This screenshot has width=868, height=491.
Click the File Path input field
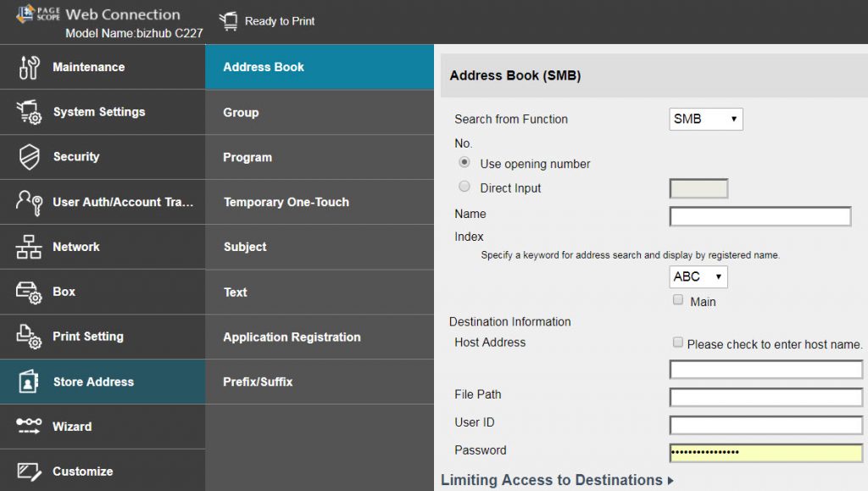point(765,397)
